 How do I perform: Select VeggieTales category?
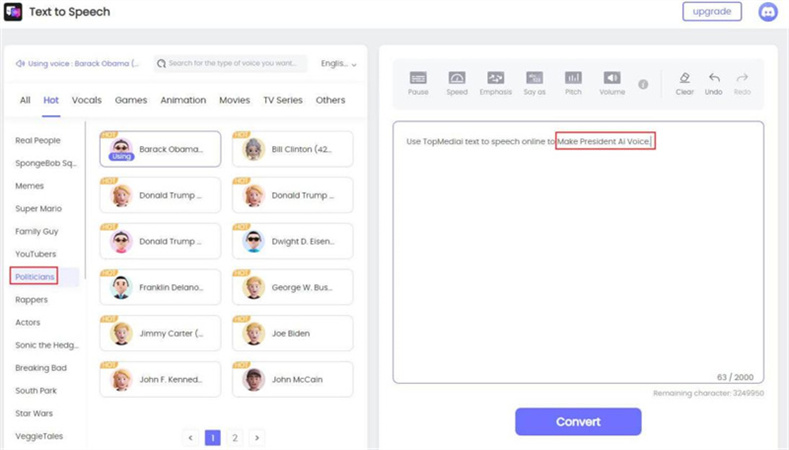[39, 436]
